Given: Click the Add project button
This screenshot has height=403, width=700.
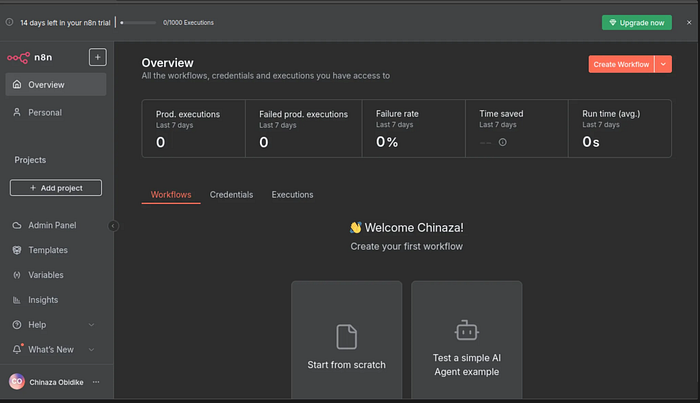Looking at the screenshot, I should click(x=56, y=188).
